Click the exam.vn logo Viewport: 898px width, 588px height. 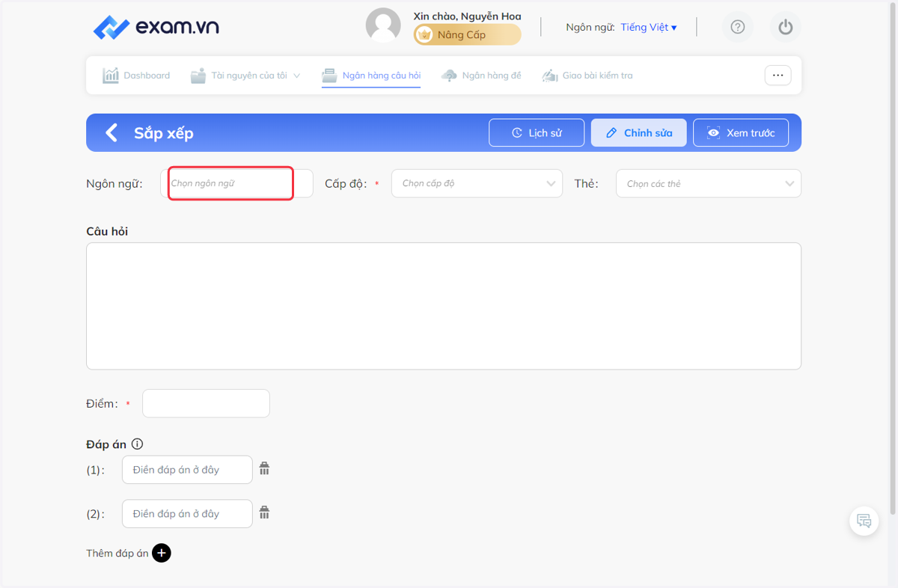(156, 28)
